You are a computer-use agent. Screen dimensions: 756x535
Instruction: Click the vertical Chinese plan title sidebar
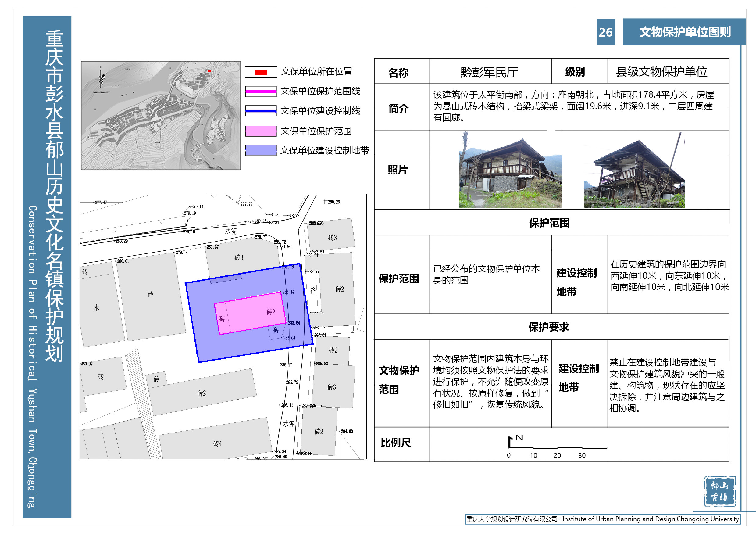tap(54, 196)
